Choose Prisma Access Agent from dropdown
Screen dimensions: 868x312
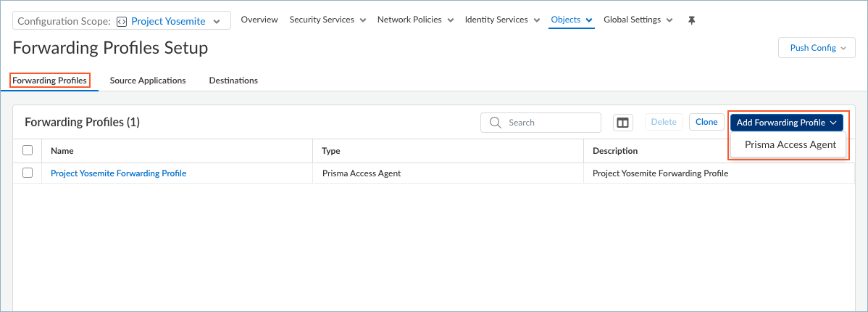click(x=790, y=144)
